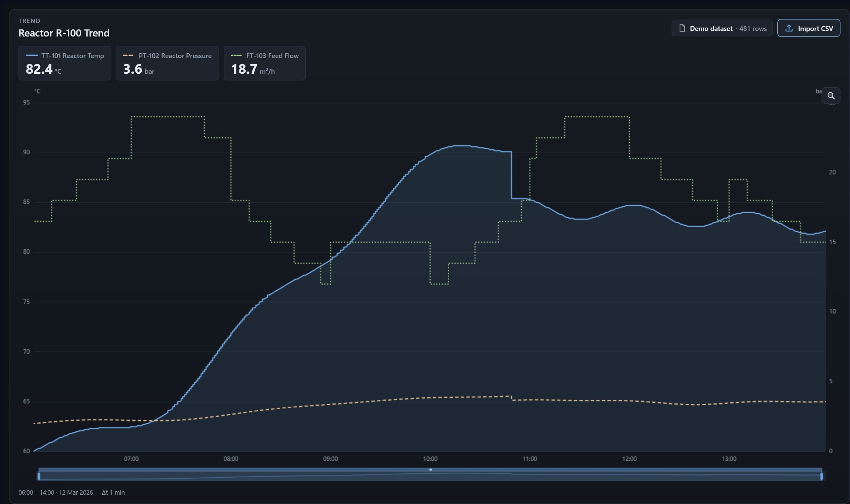Click the 10 label on right axis

coord(832,311)
